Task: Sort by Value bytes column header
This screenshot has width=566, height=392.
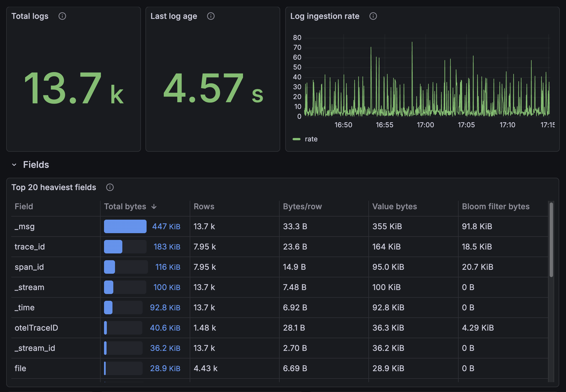Action: point(394,206)
